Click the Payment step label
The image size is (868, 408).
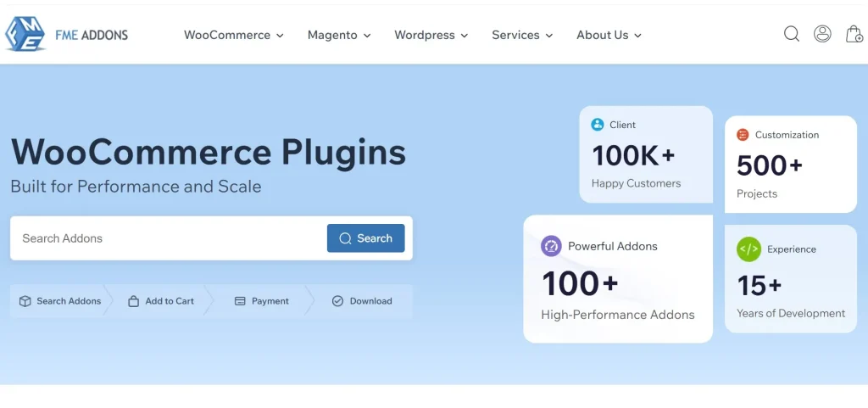[270, 301]
